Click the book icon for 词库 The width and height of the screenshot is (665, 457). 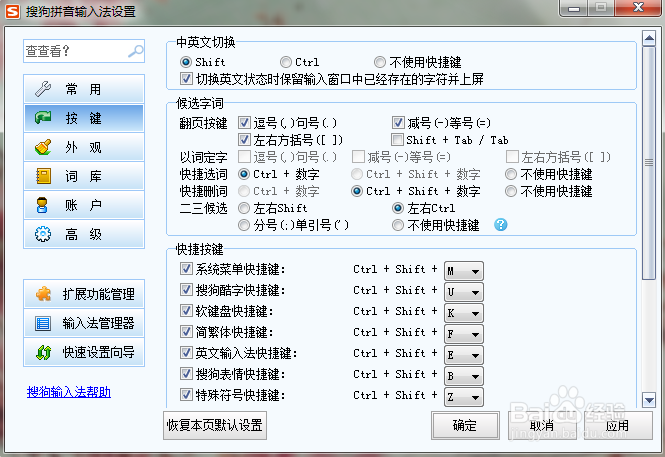[43, 177]
